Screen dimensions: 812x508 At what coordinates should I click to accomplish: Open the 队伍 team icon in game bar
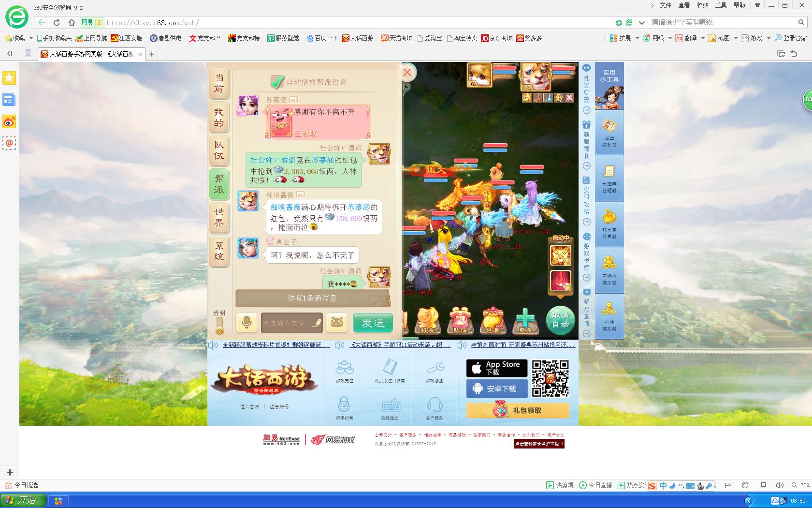point(460,321)
